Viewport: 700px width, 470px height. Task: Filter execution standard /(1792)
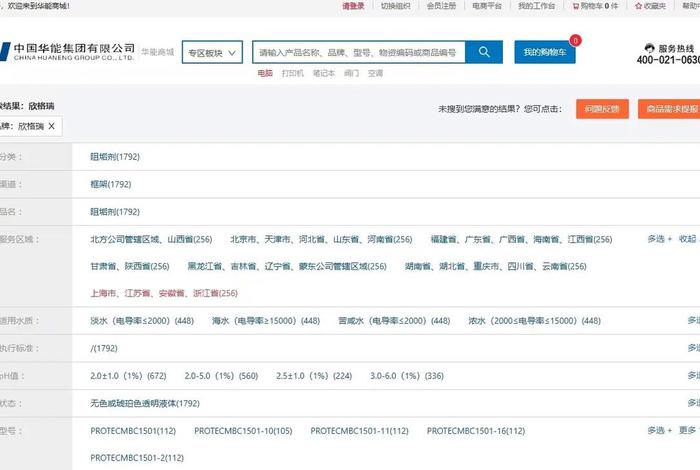(x=104, y=348)
